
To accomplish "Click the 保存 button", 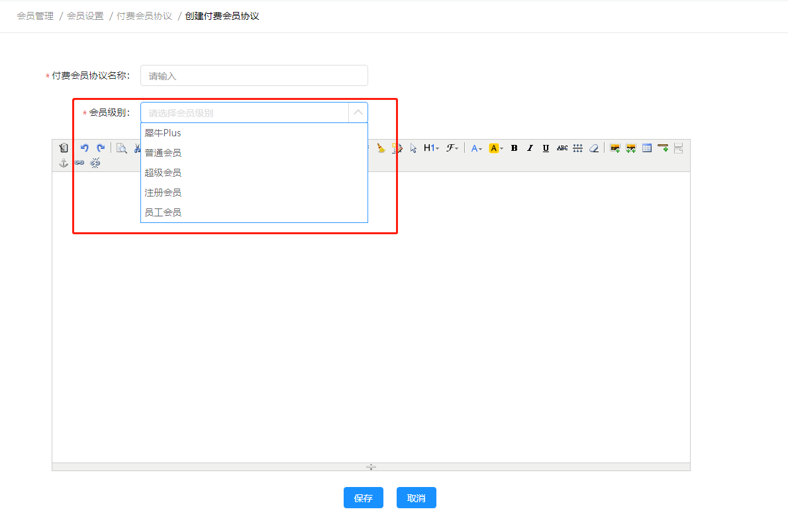I will (364, 498).
